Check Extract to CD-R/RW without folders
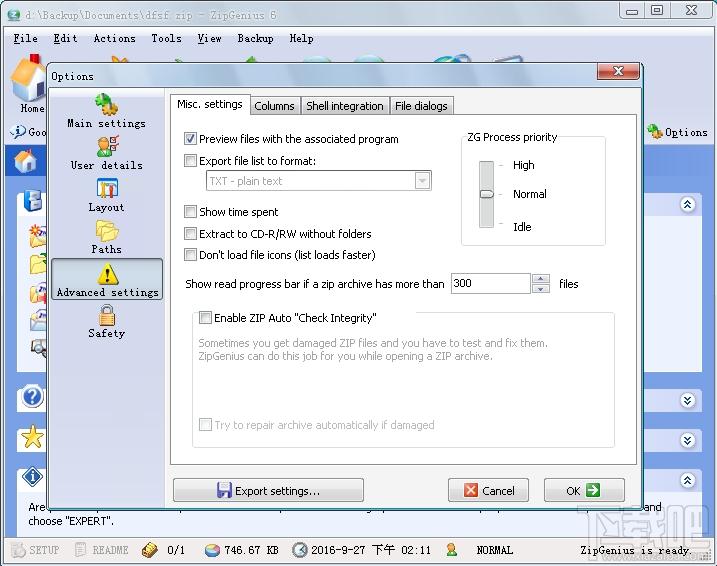The height and width of the screenshot is (566, 717). pos(190,234)
